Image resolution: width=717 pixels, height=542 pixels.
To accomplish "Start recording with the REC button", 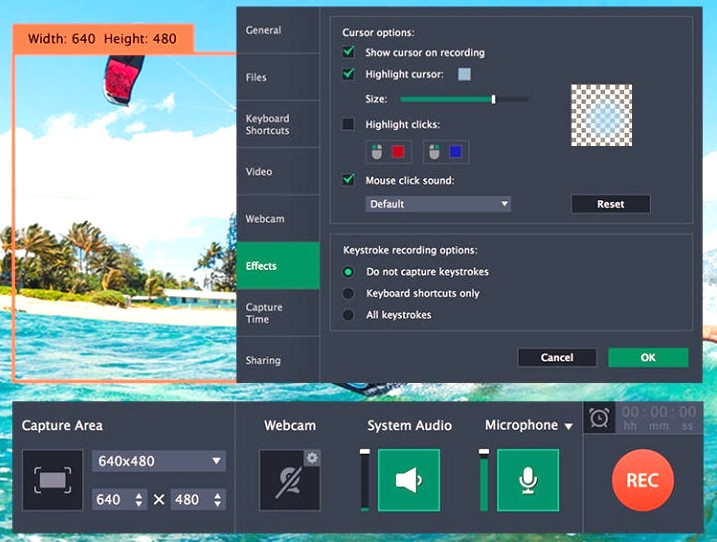I will (x=642, y=480).
